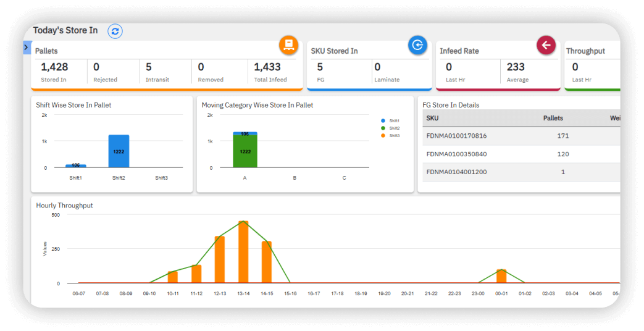
Task: Click the red arrow Infeed Rate icon
Action: 546,45
